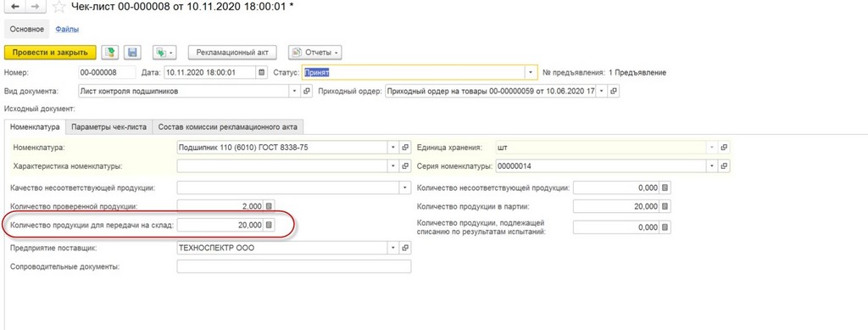Save the document with floppy disk icon

(132, 52)
